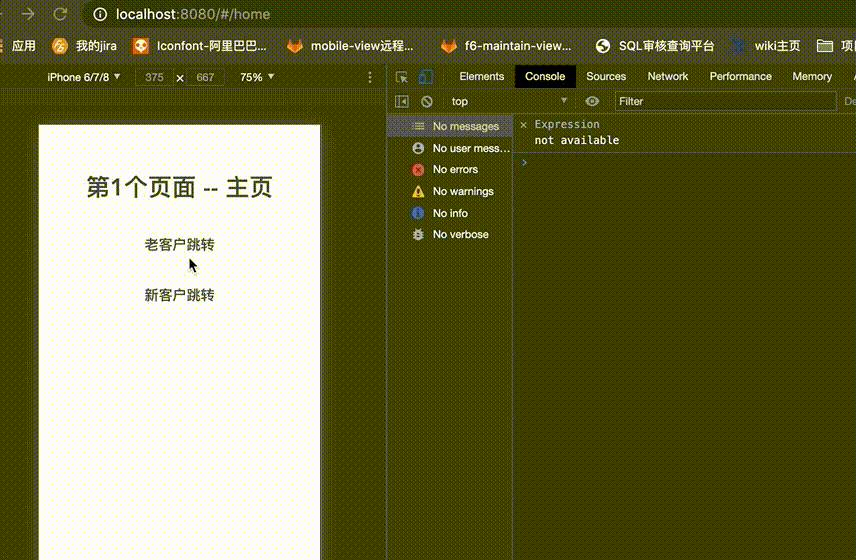Select No errors in console sidebar

pyautogui.click(x=451, y=169)
